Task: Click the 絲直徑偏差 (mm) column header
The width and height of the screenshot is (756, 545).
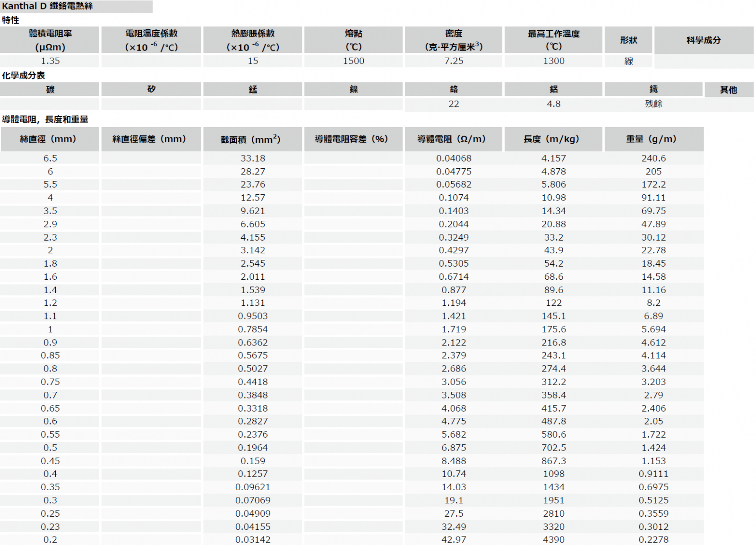Action: [151, 139]
